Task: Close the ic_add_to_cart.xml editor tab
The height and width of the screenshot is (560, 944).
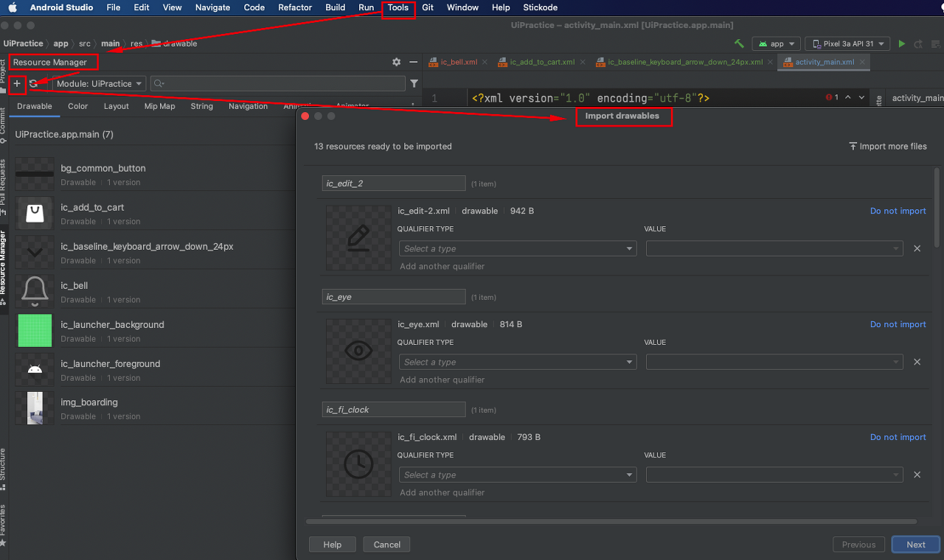Action: (x=582, y=62)
